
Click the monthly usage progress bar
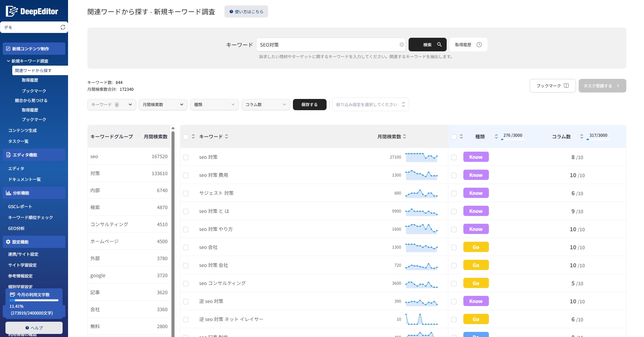tap(34, 300)
